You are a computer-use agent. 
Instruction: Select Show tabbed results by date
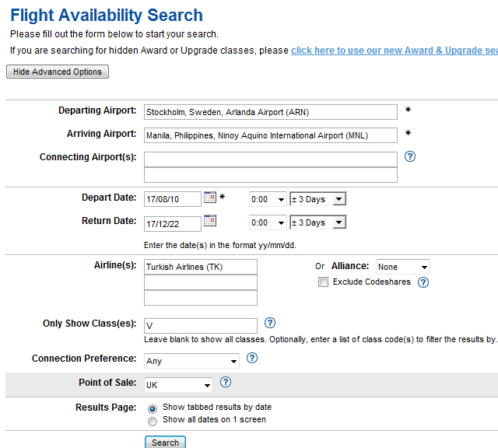click(153, 408)
